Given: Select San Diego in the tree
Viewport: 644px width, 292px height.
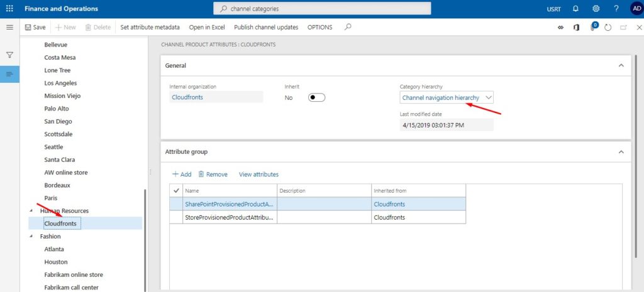Looking at the screenshot, I should click(x=58, y=121).
